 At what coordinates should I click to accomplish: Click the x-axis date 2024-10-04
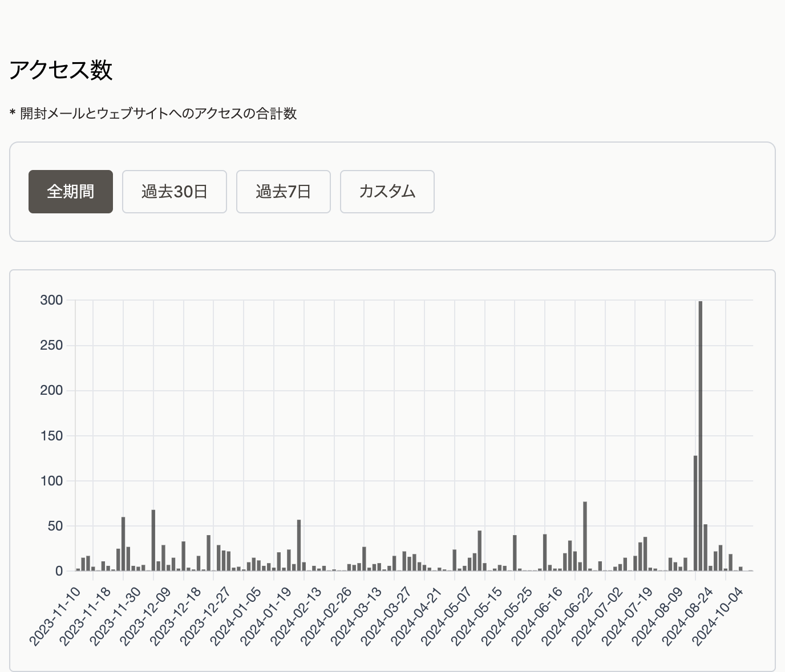click(718, 616)
